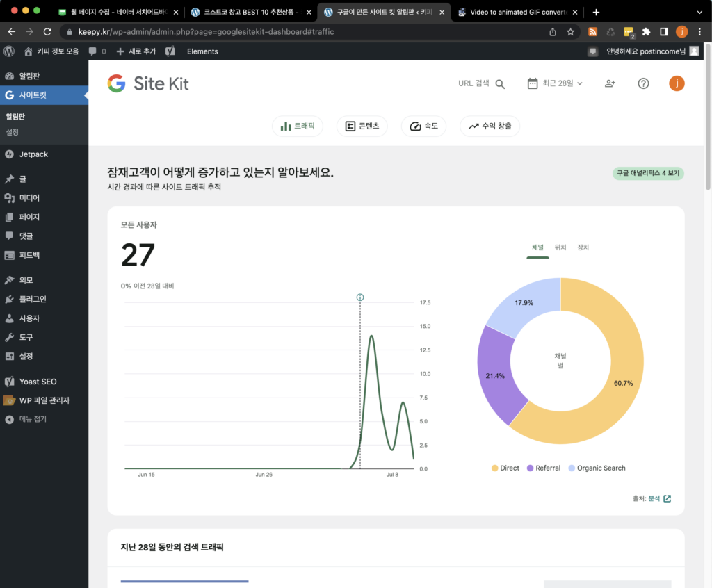The width and height of the screenshot is (712, 588).
Task: Open the 안녕하세요 postincome님 account link
Action: pos(652,51)
